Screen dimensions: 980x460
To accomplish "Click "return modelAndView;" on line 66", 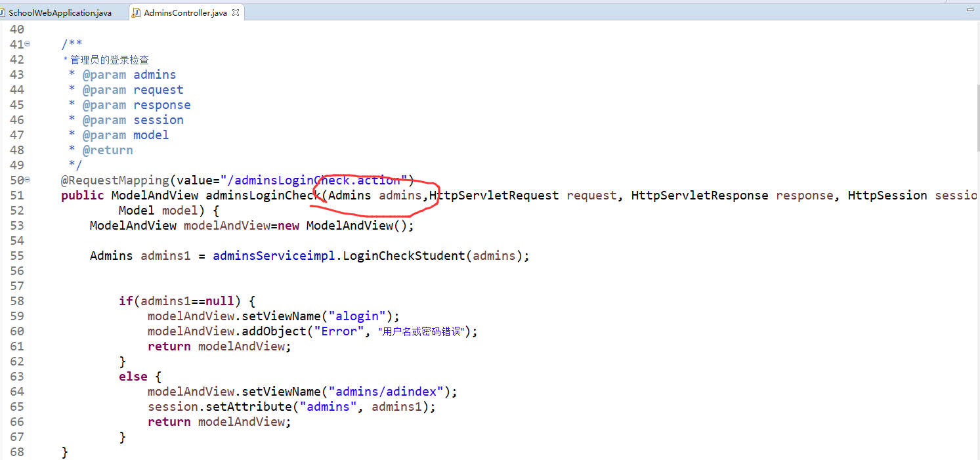I will tap(219, 422).
